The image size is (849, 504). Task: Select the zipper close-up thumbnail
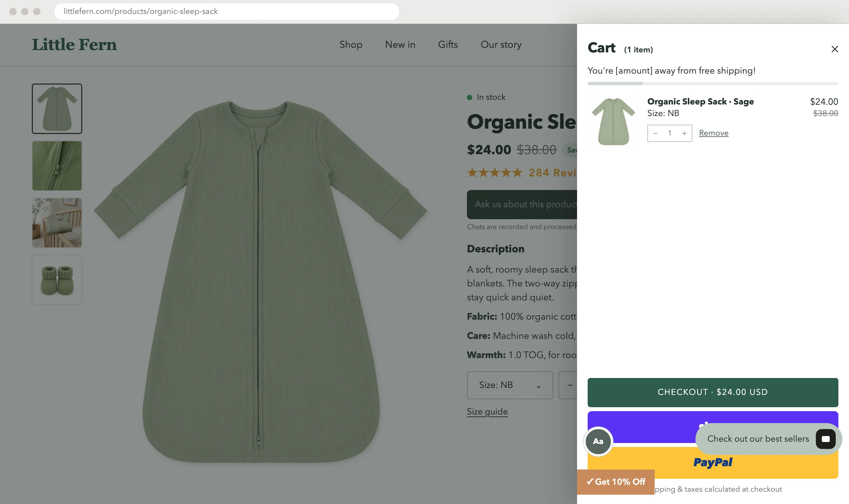coord(57,166)
